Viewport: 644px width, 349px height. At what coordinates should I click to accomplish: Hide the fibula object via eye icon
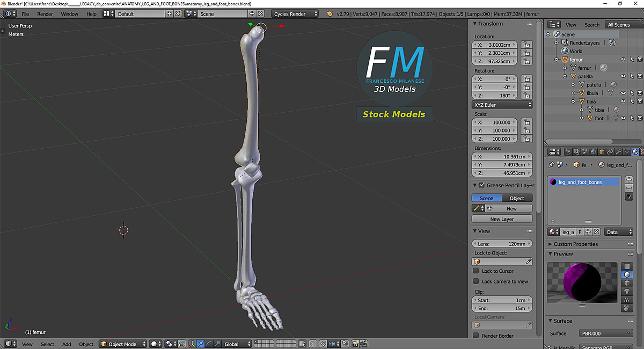623,93
